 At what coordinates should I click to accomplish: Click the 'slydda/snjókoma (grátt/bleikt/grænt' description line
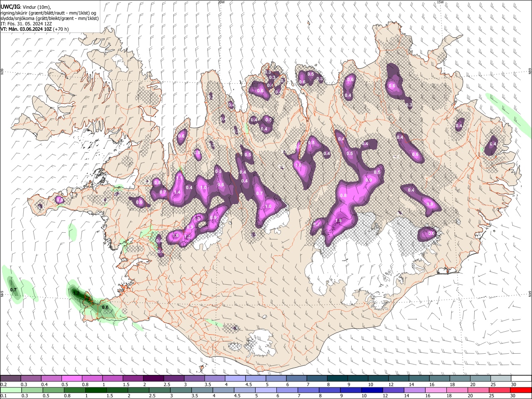[x=49, y=18]
